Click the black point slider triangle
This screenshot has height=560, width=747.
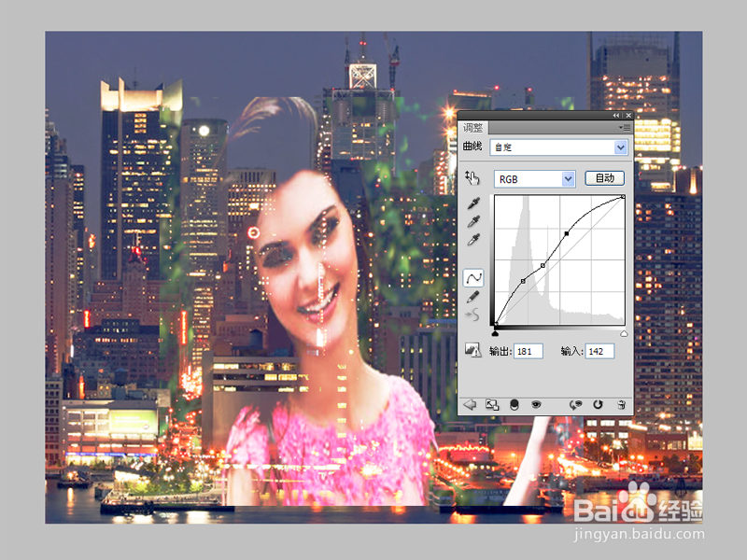pyautogui.click(x=495, y=333)
